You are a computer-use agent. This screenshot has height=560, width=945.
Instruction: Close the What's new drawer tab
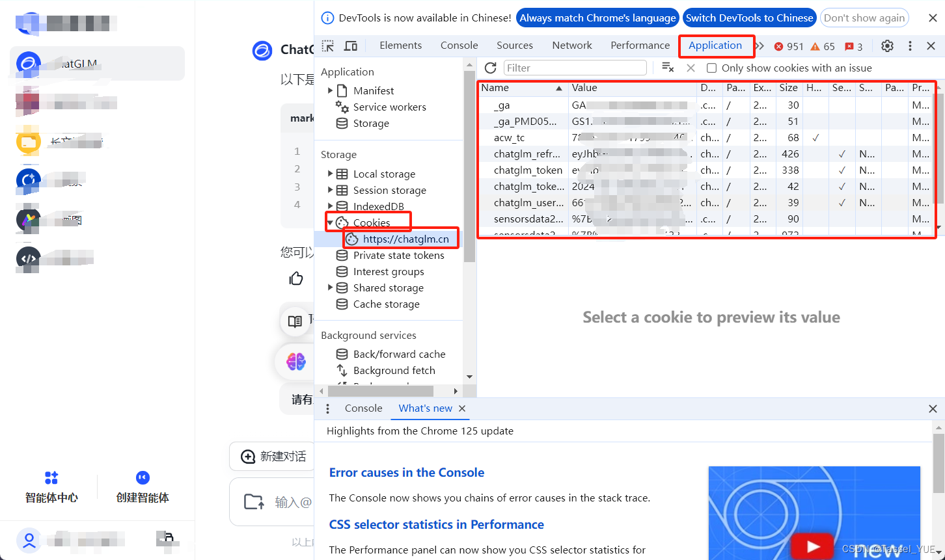[462, 408]
